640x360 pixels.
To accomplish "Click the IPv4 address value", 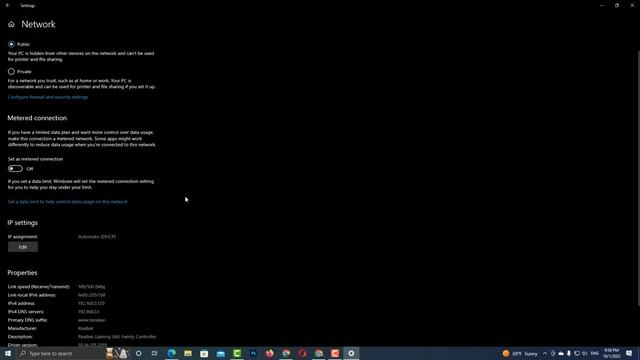I will pos(91,303).
